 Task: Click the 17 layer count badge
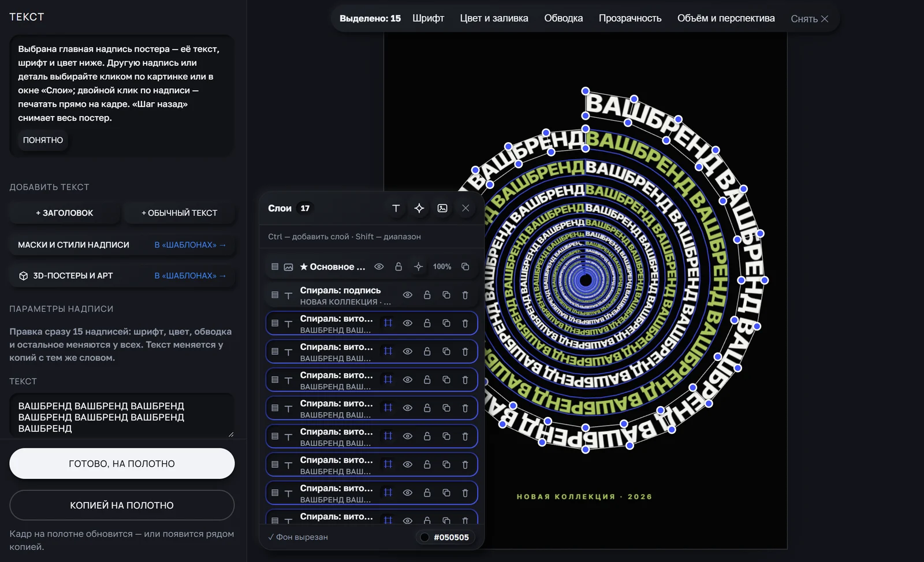tap(305, 209)
